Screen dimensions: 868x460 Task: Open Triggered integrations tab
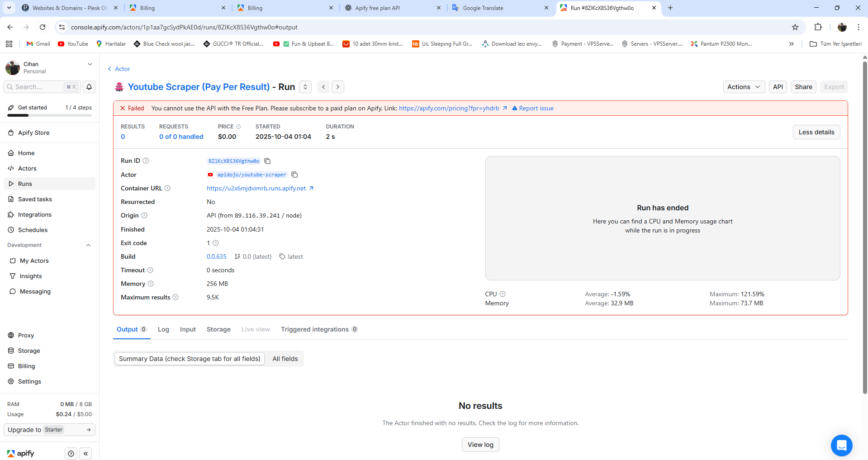tap(319, 329)
